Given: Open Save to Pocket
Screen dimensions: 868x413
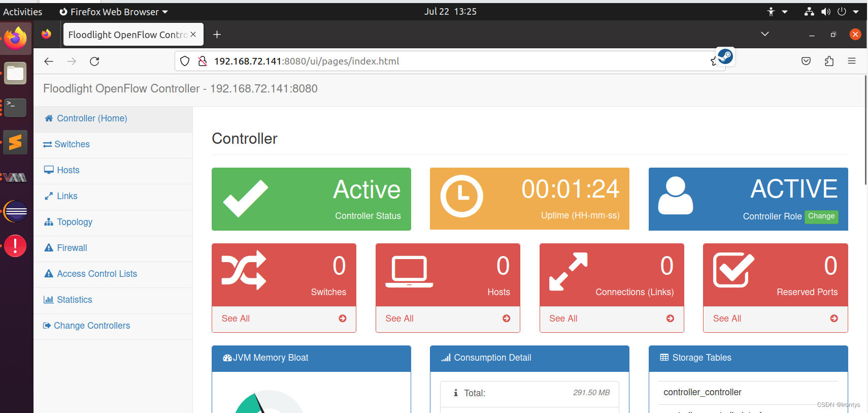Looking at the screenshot, I should (806, 61).
